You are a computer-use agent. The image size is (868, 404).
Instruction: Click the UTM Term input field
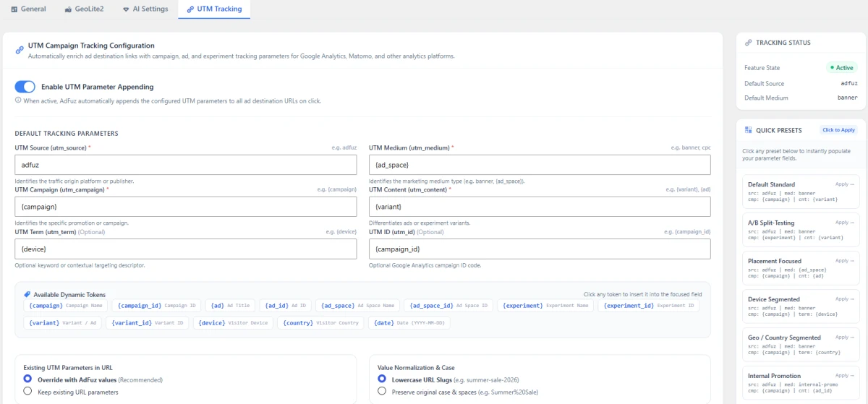[x=186, y=249]
